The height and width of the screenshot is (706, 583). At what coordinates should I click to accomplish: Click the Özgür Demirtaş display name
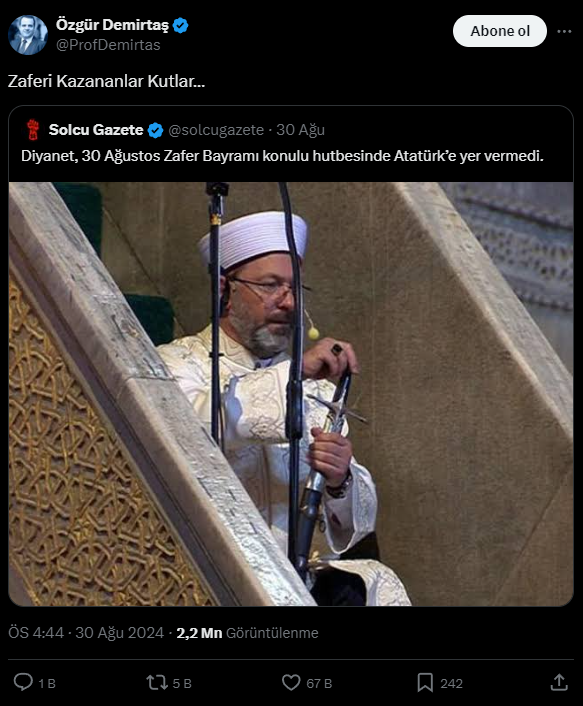(112, 25)
